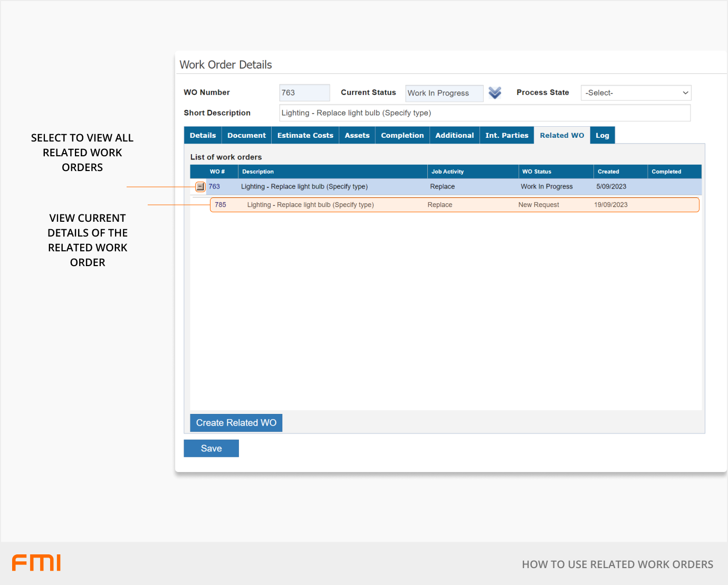Select the Assets tab
This screenshot has width=728, height=585.
click(357, 136)
